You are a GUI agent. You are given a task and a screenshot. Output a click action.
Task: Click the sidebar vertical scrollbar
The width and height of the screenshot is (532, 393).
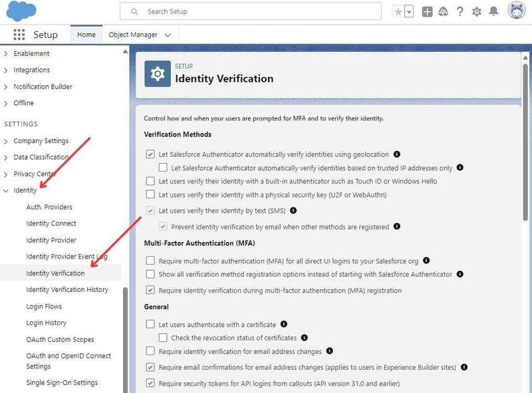tap(125, 339)
